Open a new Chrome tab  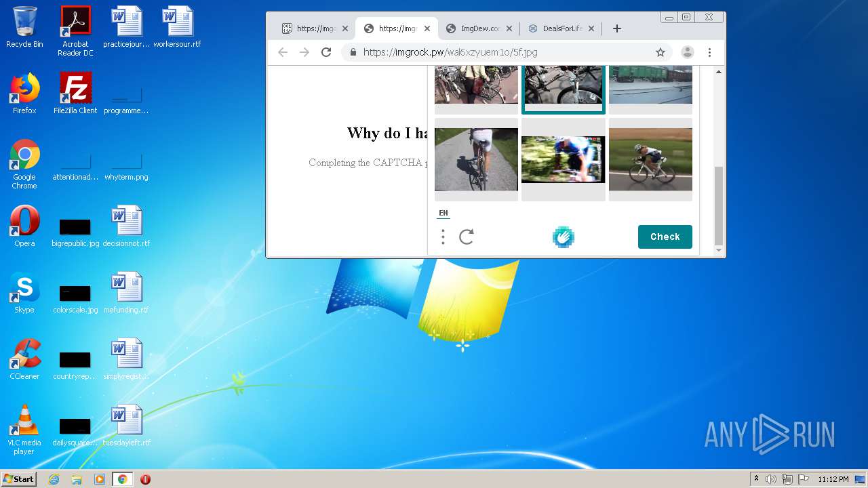click(616, 28)
